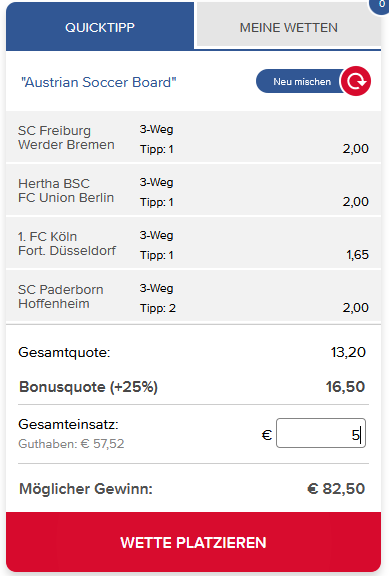Select the Hertha BSC vs Union Berlin row
The width and height of the screenshot is (389, 576).
coord(193,190)
